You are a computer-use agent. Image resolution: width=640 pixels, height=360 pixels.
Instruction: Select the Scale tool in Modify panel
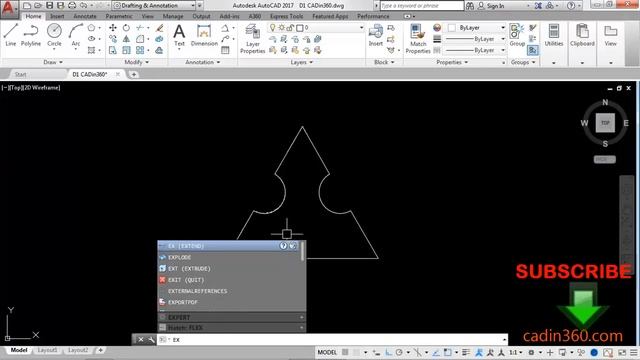[x=126, y=51]
